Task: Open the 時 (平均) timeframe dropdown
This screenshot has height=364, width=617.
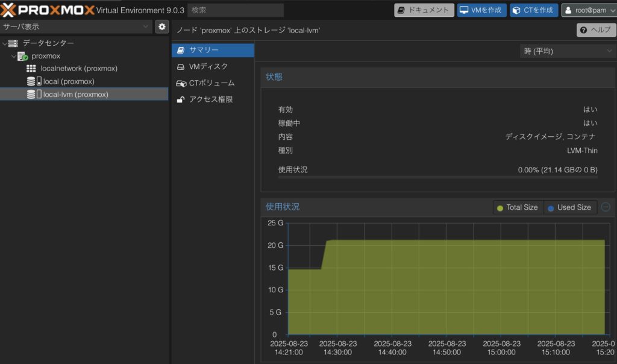Action: click(567, 51)
